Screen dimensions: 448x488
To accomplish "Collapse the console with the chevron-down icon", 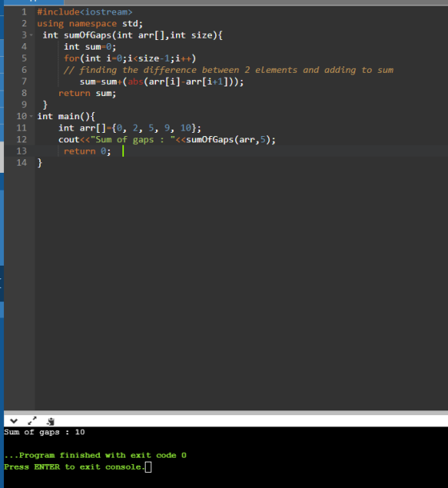I will [x=14, y=421].
